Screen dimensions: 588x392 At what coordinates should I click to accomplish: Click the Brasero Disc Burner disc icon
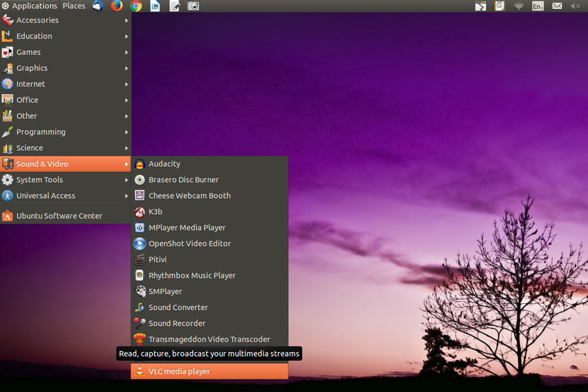tap(140, 180)
